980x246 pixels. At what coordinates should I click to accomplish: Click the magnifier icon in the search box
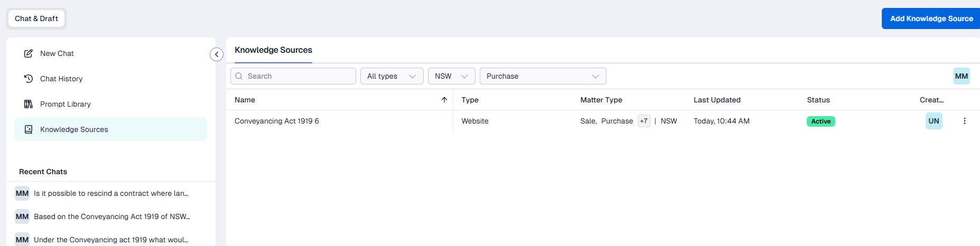pyautogui.click(x=239, y=76)
